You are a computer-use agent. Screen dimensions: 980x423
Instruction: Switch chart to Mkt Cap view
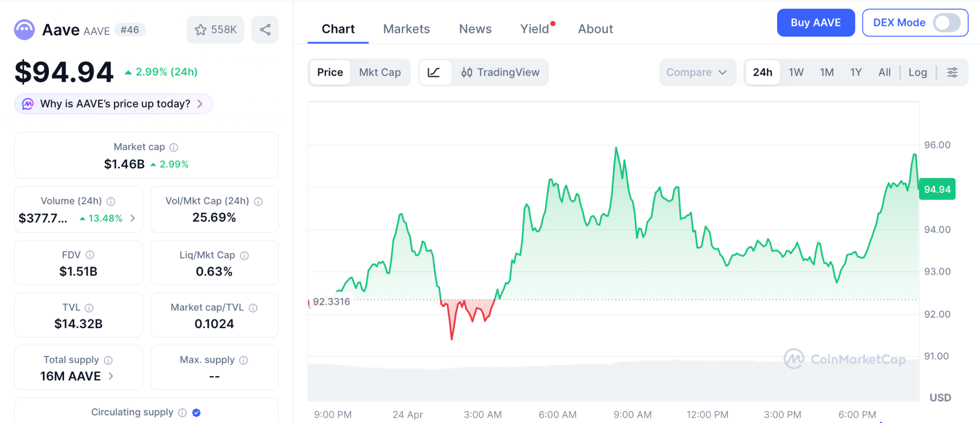tap(380, 72)
